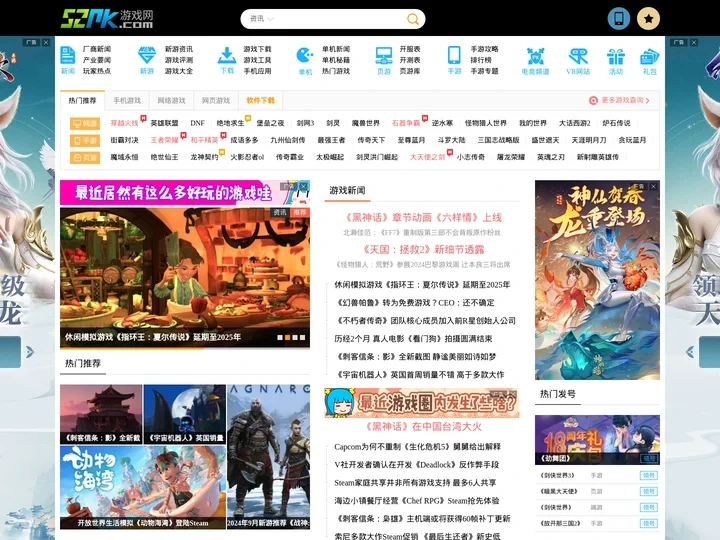Close the left side advertisement

[x=46, y=42]
